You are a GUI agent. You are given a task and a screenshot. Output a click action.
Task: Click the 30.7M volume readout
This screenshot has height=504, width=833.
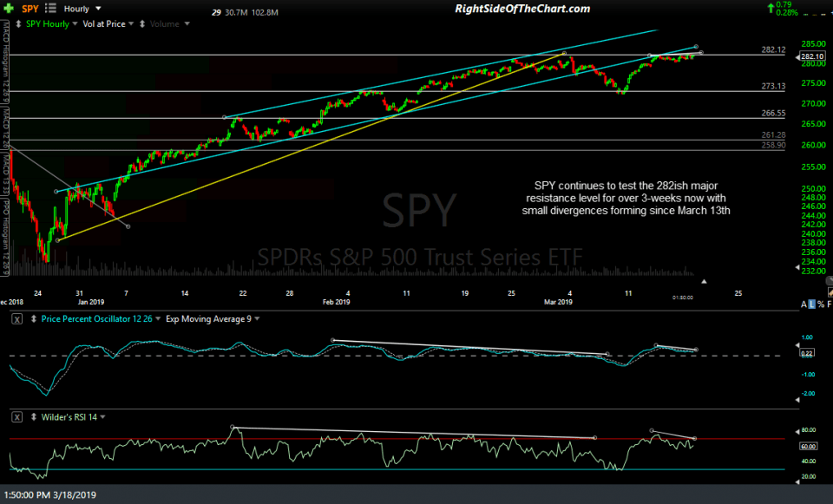[x=236, y=12]
